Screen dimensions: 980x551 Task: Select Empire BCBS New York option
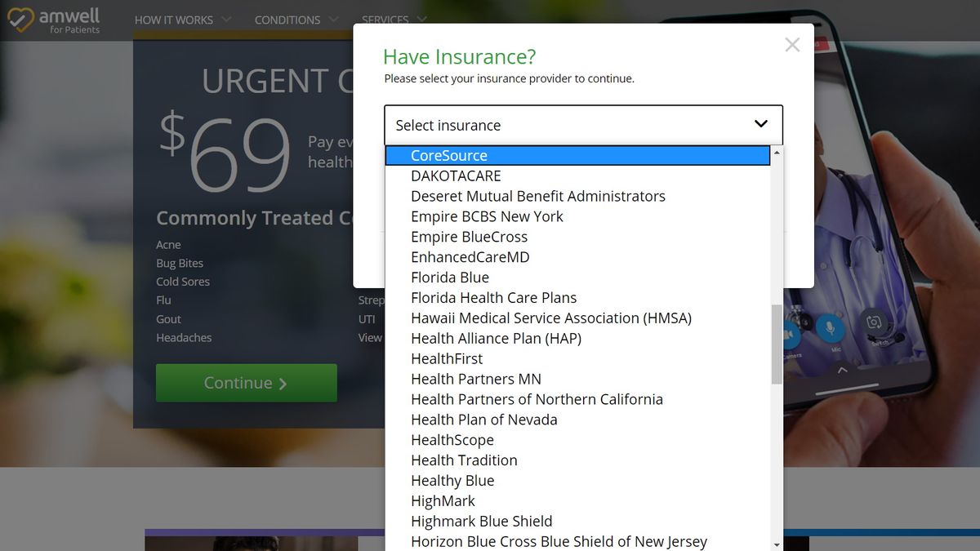[487, 216]
